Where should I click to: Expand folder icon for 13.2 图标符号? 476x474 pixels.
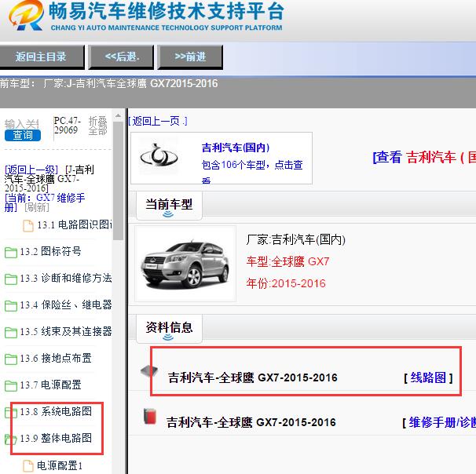coord(11,253)
